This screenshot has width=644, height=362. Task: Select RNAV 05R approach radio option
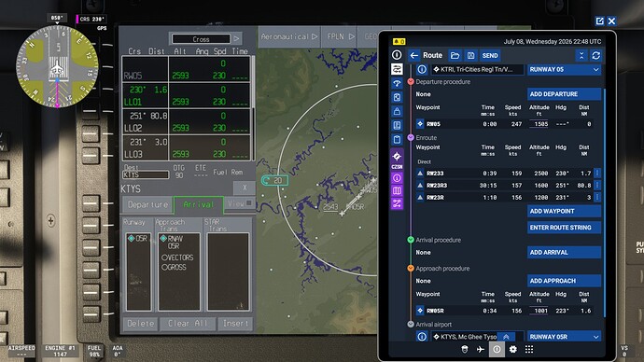tap(163, 239)
